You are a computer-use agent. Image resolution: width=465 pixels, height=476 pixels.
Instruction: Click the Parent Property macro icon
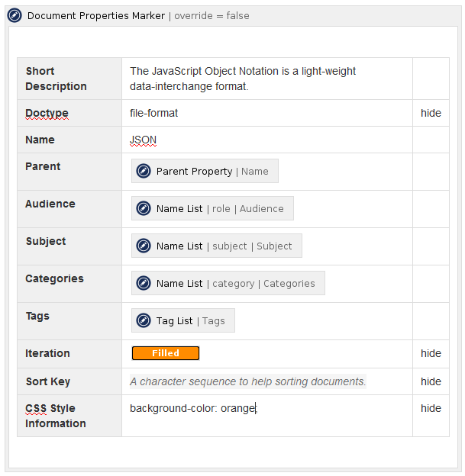(143, 171)
